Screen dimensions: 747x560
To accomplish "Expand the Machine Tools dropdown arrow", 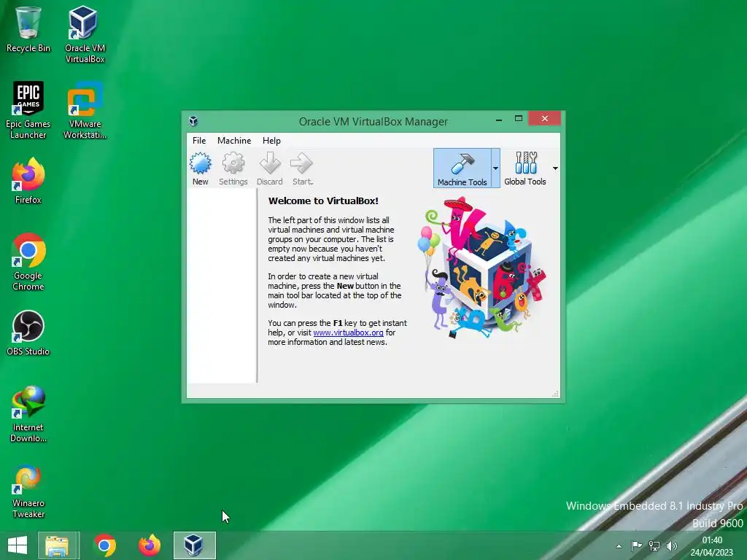I will 495,168.
